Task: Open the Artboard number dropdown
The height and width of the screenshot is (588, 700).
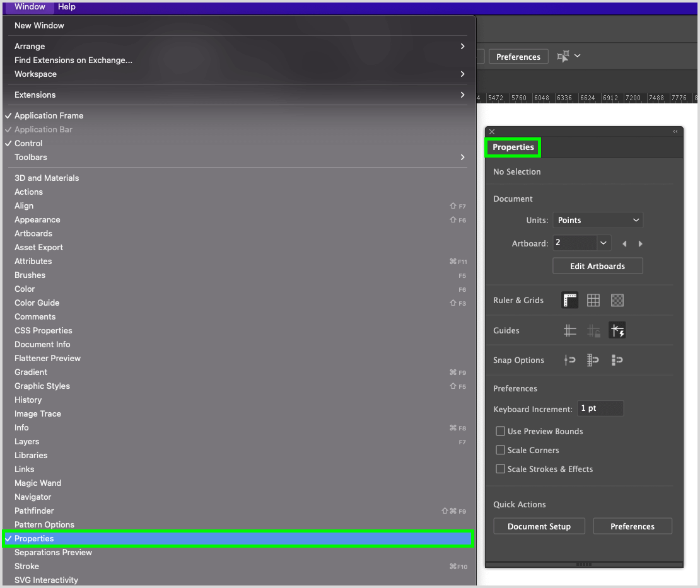Action: (604, 243)
